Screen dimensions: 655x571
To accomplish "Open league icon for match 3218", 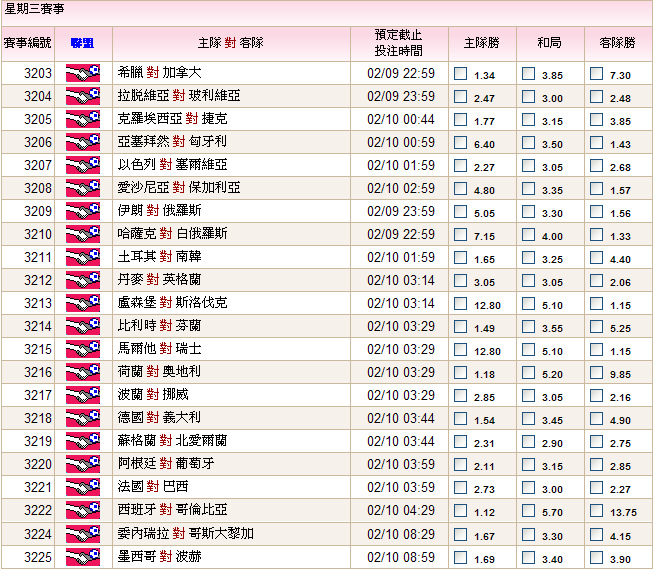I will tap(83, 418).
